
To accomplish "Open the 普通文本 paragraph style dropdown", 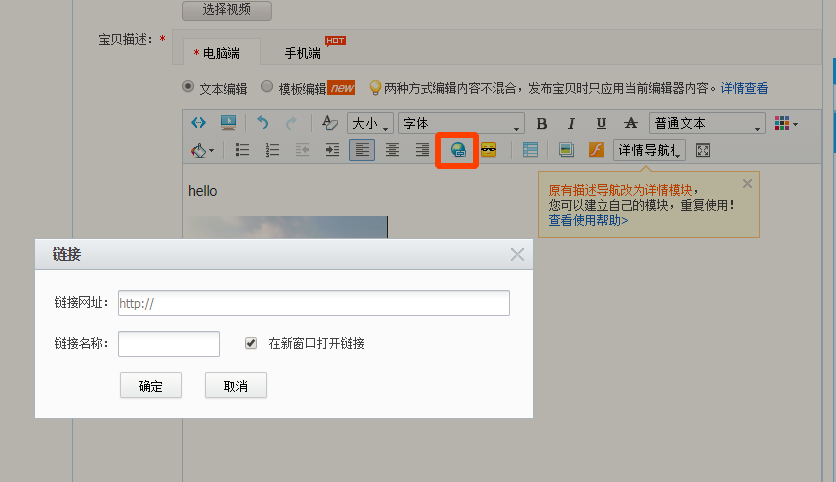I will click(x=707, y=124).
